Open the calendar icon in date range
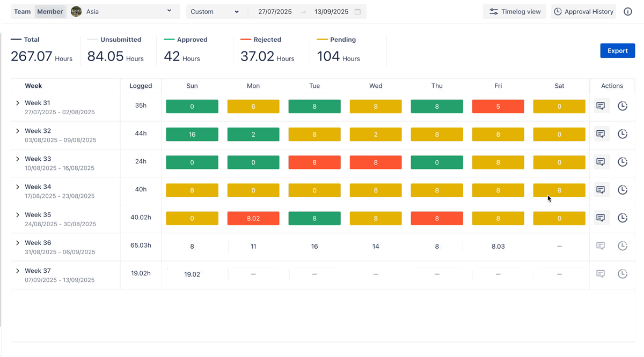 coord(358,12)
